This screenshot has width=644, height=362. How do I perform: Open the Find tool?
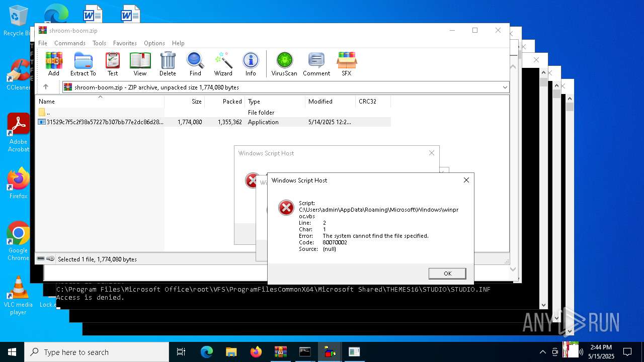[195, 64]
